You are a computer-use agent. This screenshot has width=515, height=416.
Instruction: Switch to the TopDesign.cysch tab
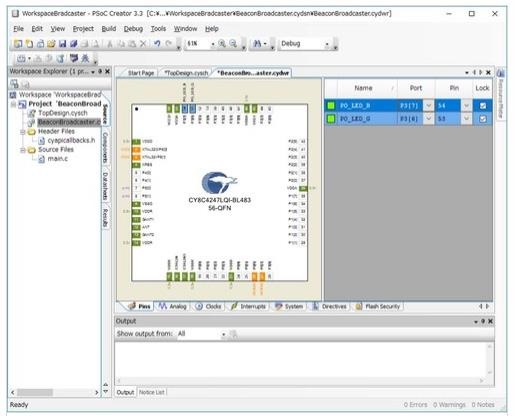click(186, 73)
